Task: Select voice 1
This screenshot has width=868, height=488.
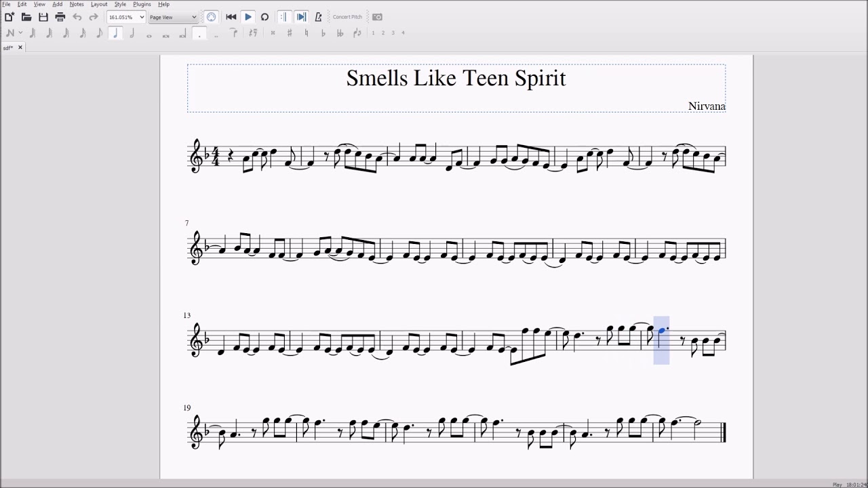Action: tap(373, 33)
